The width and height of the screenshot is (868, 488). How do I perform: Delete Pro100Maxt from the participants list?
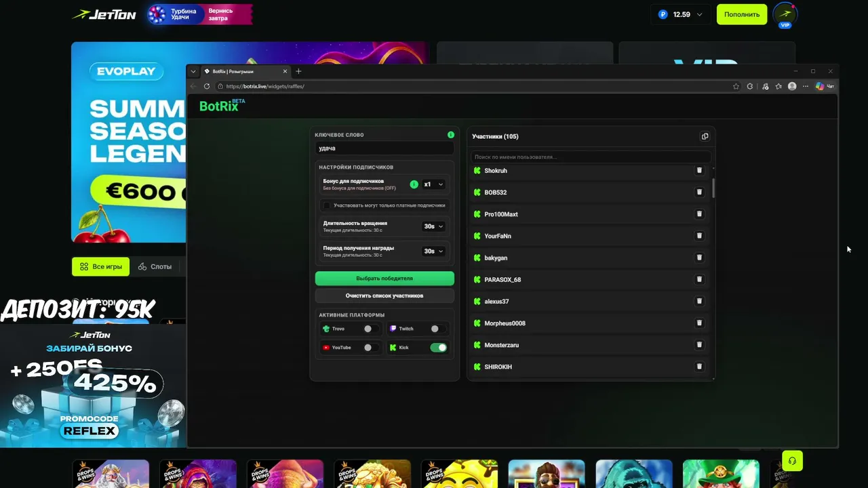[x=699, y=214]
